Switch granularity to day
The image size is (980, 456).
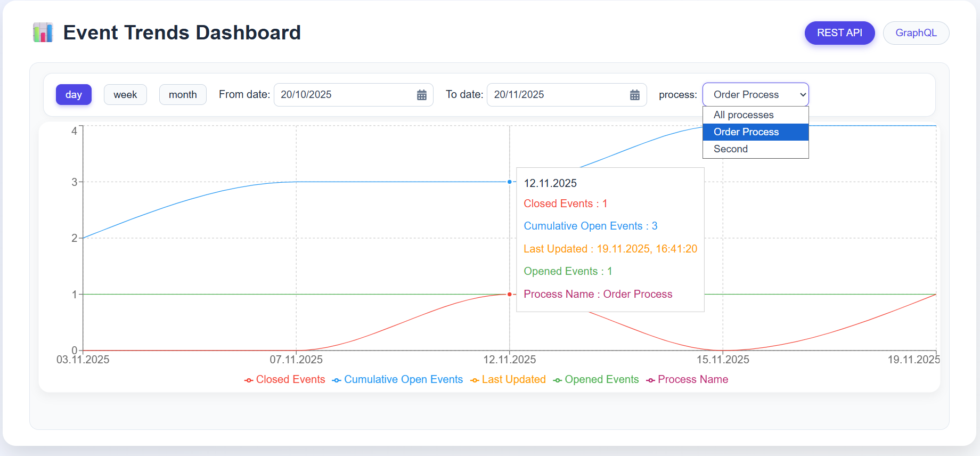pos(73,95)
